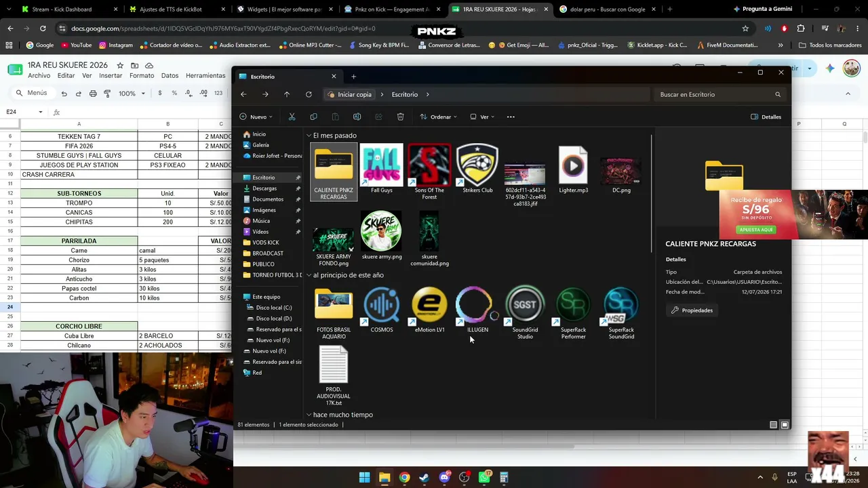Open the Sheets zoom 100% dropdown
868x488 pixels.
pos(132,93)
